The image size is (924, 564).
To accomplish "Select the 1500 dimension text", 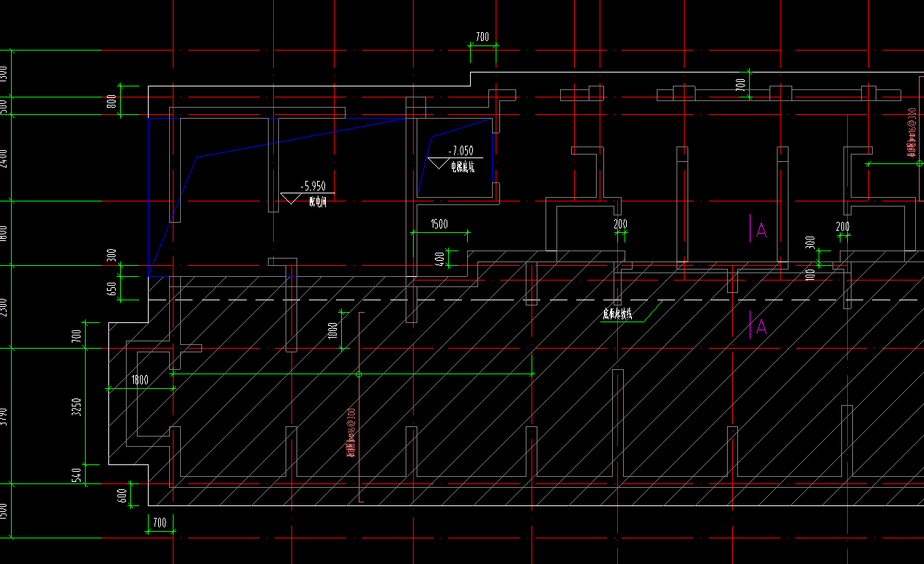I will [439, 224].
